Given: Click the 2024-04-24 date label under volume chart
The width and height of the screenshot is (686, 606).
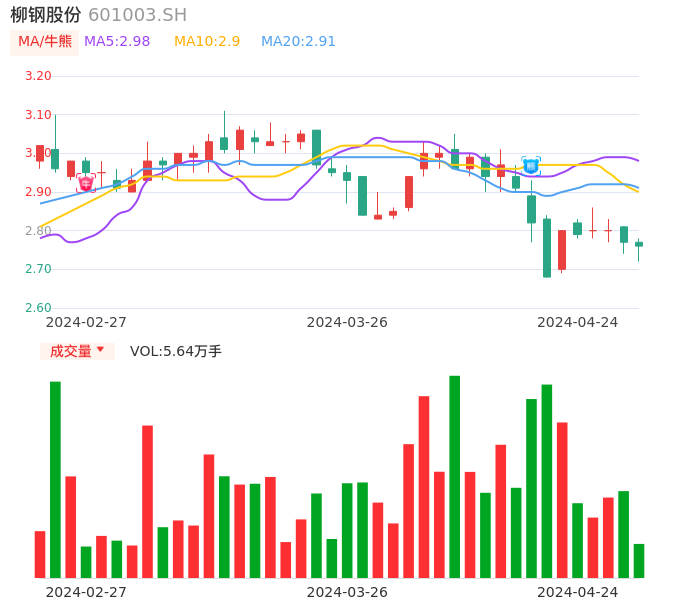Looking at the screenshot, I should point(578,592).
